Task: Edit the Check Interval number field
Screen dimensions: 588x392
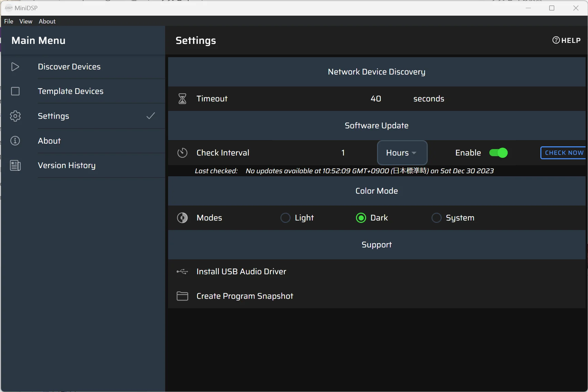Action: [343, 153]
